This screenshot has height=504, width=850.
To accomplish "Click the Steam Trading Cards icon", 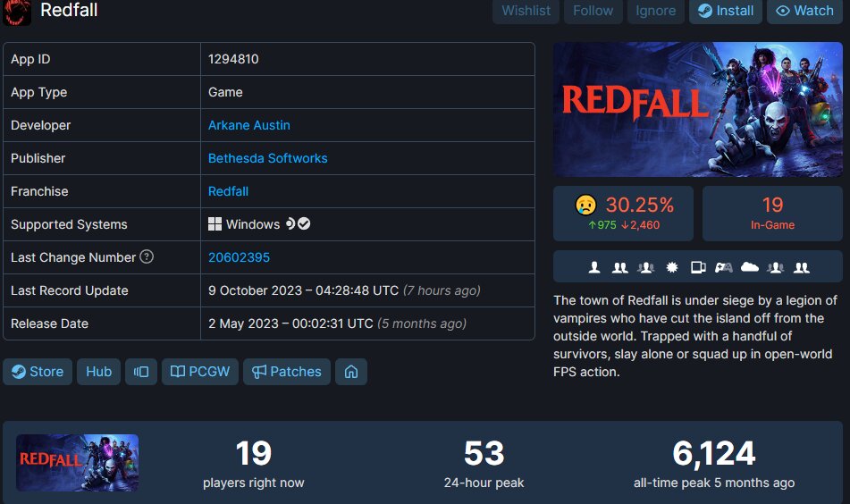I will (x=698, y=267).
